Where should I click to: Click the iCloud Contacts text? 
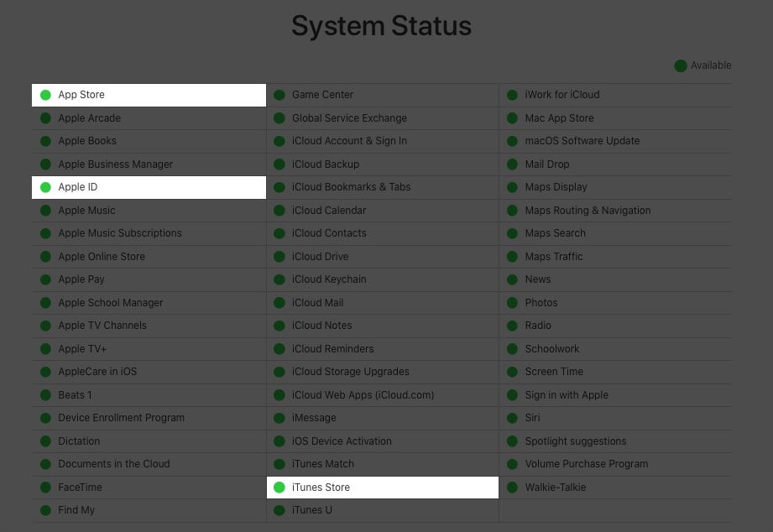point(329,233)
